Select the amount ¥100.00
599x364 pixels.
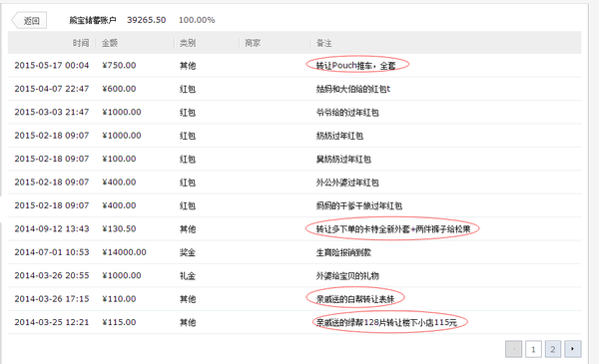pyautogui.click(x=119, y=159)
